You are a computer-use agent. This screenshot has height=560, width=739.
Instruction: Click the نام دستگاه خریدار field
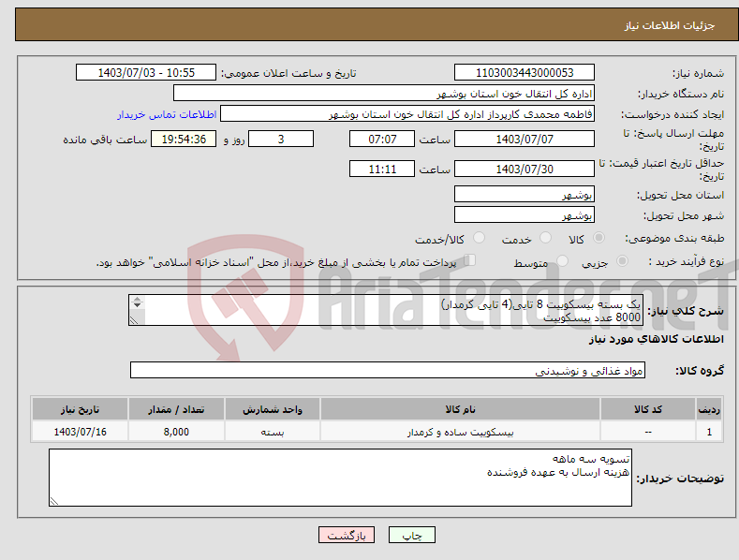tap(384, 93)
